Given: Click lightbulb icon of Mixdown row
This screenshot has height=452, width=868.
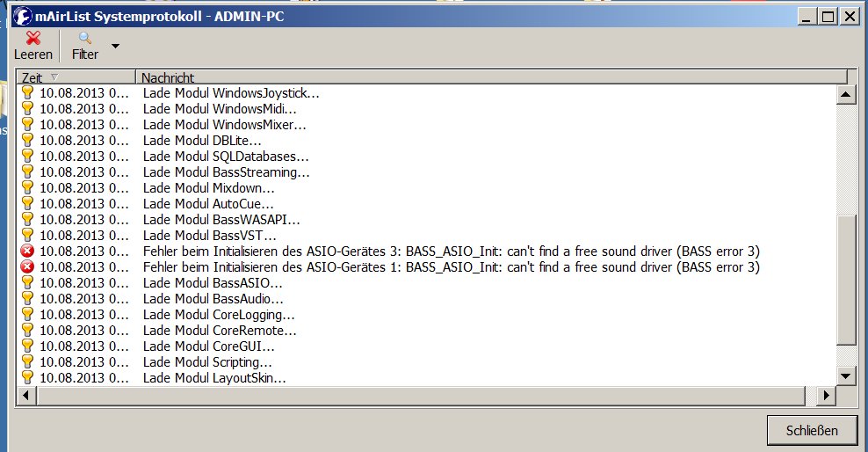Looking at the screenshot, I should 27,187.
